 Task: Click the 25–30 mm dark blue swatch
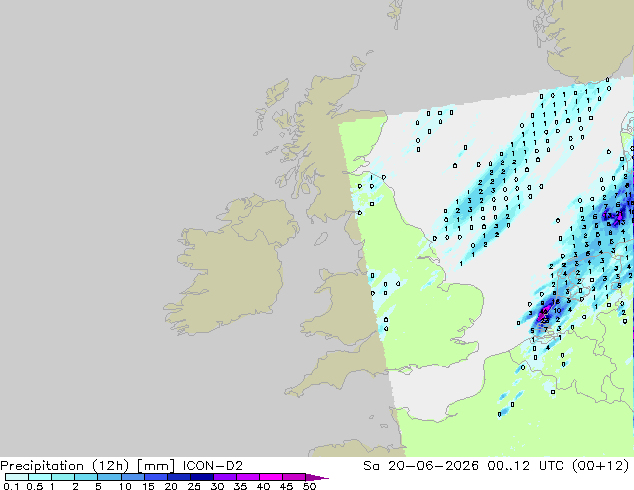(x=201, y=477)
